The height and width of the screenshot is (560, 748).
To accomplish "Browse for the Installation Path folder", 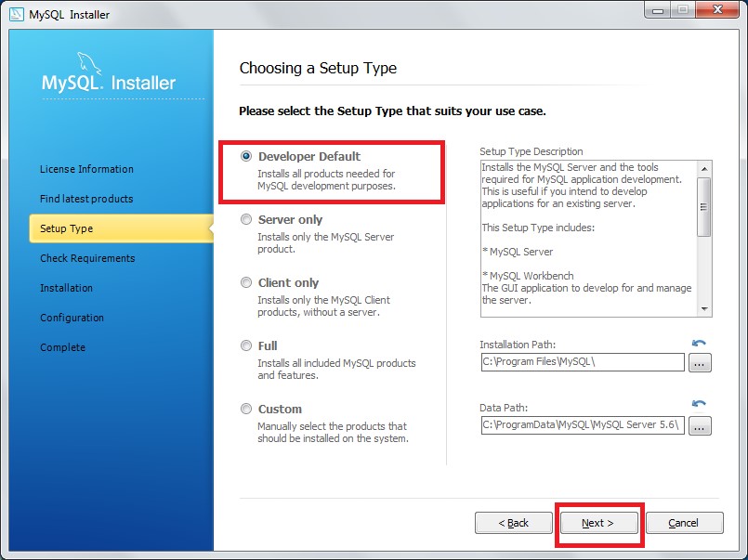I will click(700, 363).
